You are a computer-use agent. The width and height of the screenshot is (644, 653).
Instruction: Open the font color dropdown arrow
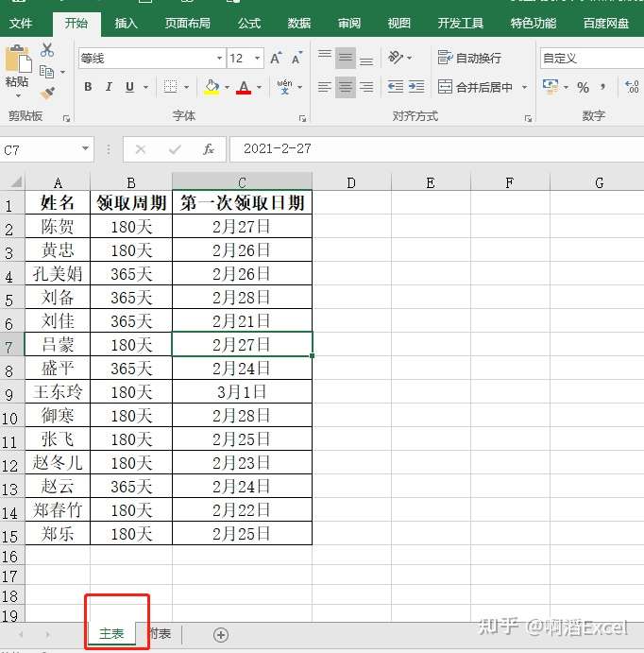pyautogui.click(x=259, y=87)
